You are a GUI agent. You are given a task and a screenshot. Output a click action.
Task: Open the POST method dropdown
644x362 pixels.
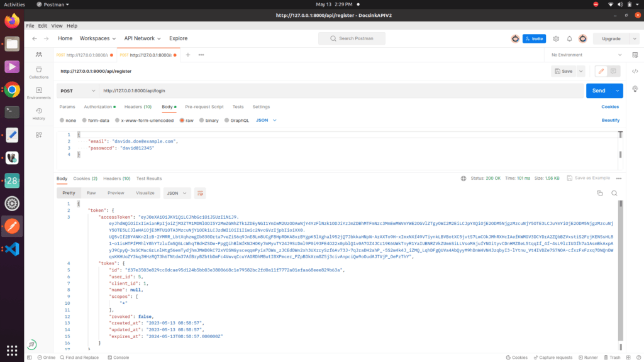coord(78,90)
